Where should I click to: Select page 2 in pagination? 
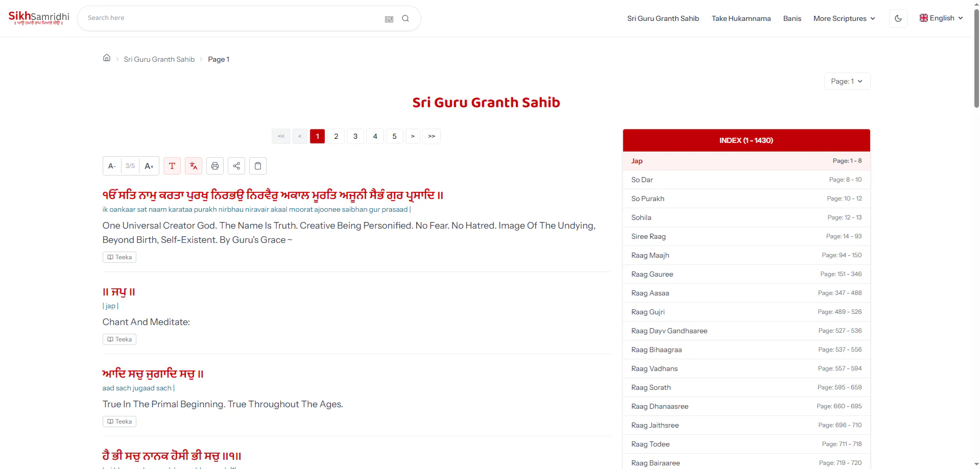pyautogui.click(x=336, y=136)
